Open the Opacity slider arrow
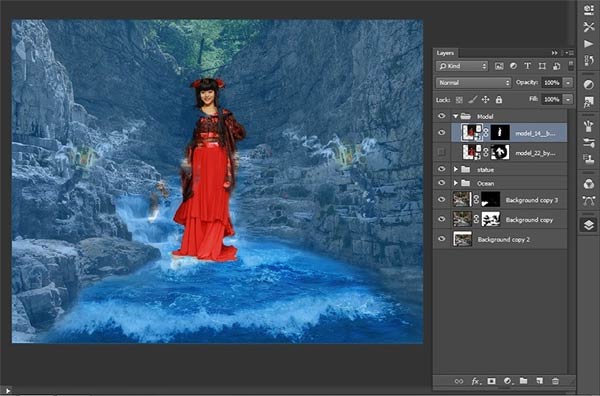This screenshot has width=600, height=396. [568, 83]
